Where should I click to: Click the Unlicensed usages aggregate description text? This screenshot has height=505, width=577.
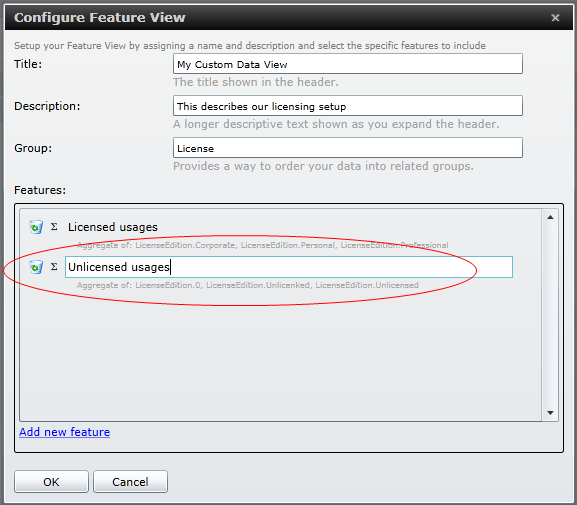[x=248, y=285]
